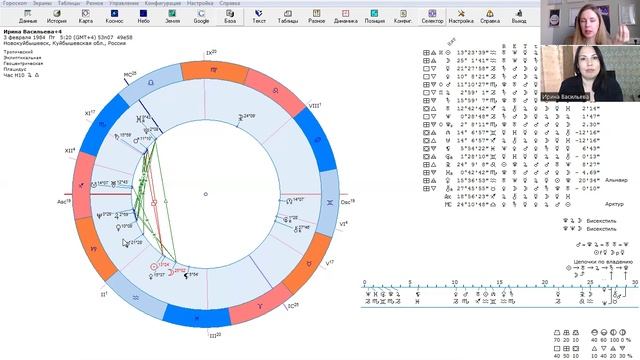
Task: Click the Справка toolbar icon
Action: [490, 17]
